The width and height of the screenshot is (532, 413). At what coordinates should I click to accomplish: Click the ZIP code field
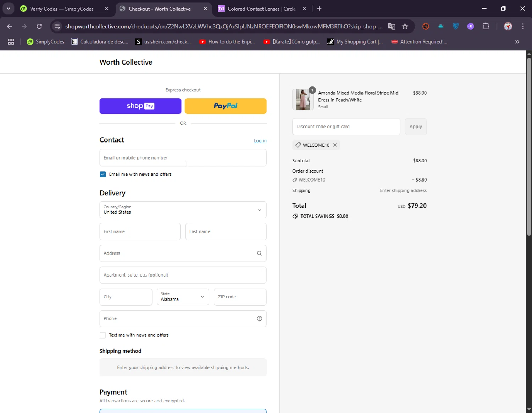coord(240,297)
